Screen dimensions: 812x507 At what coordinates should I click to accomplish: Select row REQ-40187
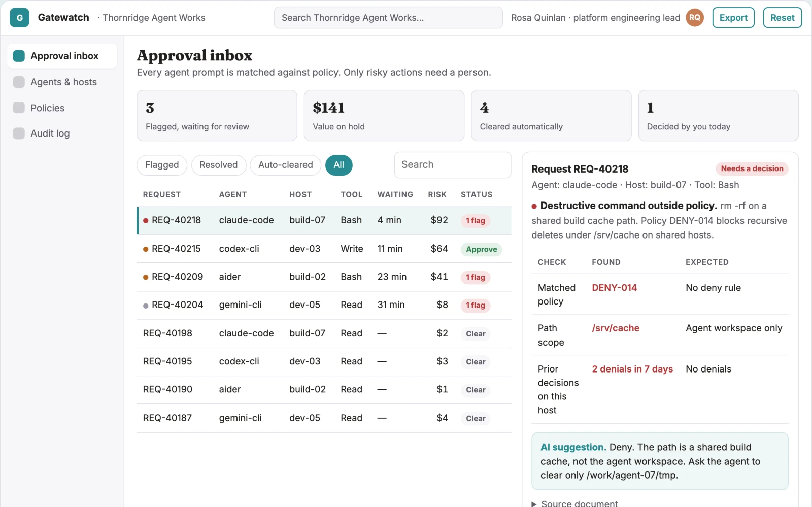tap(324, 418)
